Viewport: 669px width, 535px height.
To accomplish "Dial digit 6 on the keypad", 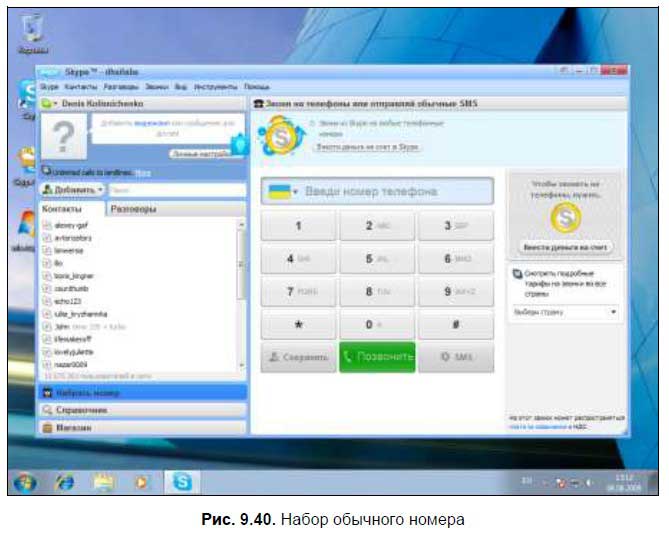I will 456,259.
